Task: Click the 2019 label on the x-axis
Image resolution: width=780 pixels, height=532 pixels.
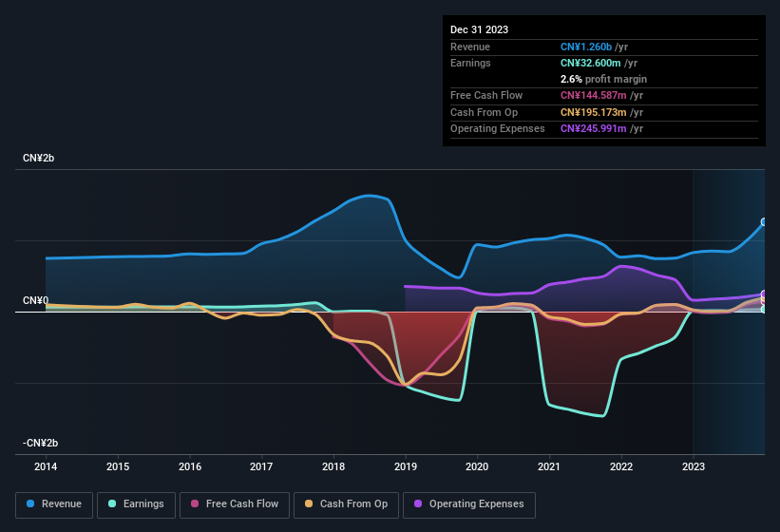Action: 406,466
